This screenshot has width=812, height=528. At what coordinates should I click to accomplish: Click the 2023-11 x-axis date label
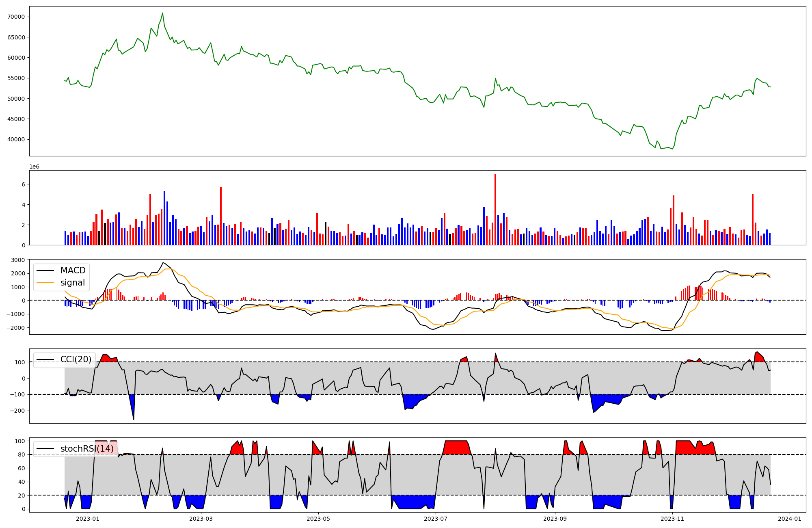[672, 519]
